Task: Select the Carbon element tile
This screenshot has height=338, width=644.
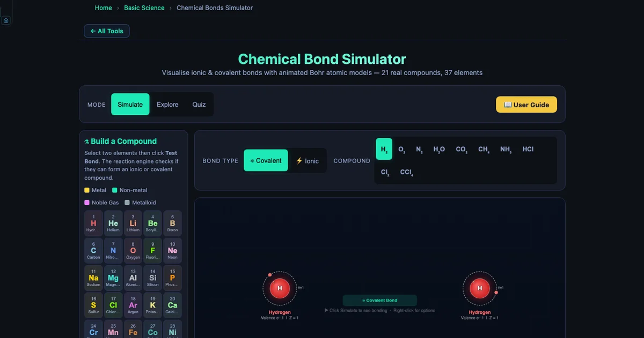Action: 93,251
